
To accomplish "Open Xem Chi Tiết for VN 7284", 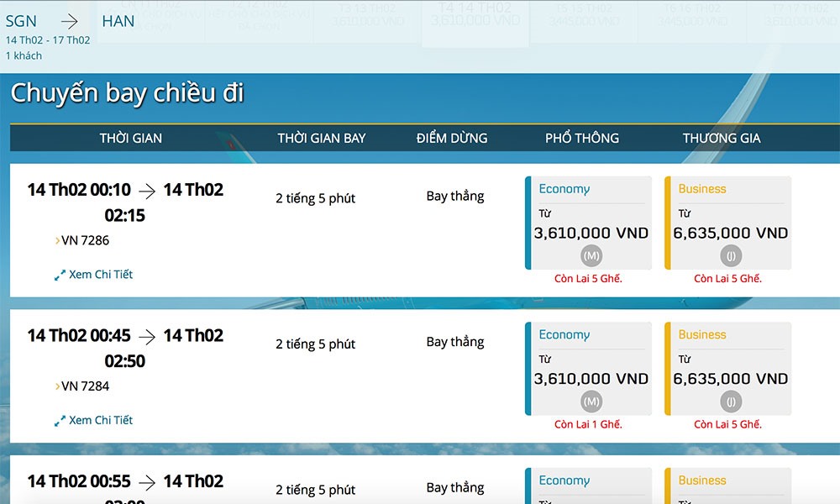I will point(101,420).
